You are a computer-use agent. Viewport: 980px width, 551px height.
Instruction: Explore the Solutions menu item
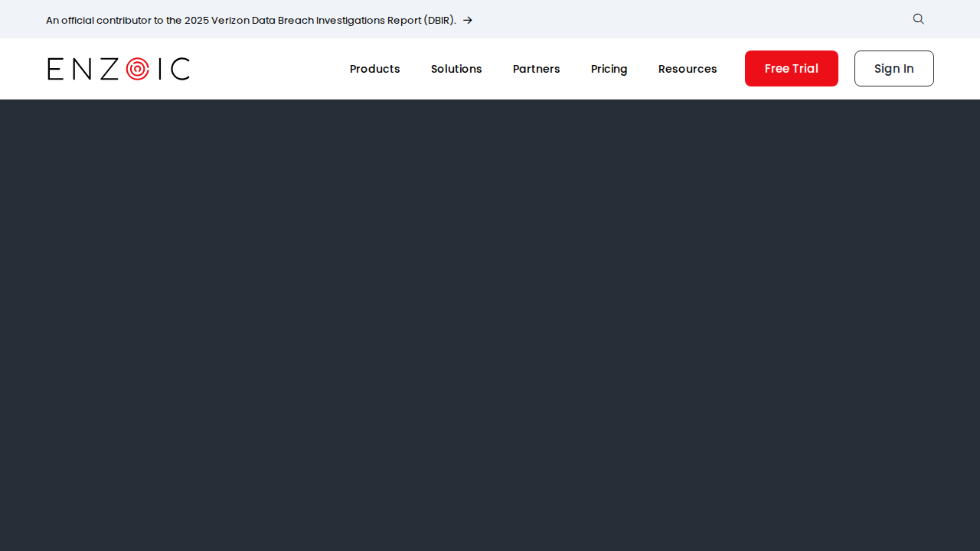tap(456, 69)
